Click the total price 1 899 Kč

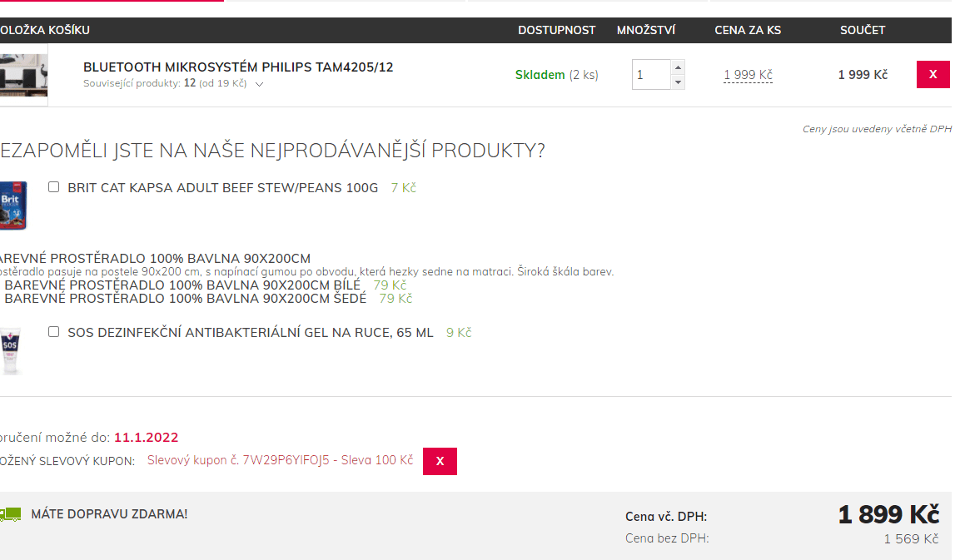888,515
